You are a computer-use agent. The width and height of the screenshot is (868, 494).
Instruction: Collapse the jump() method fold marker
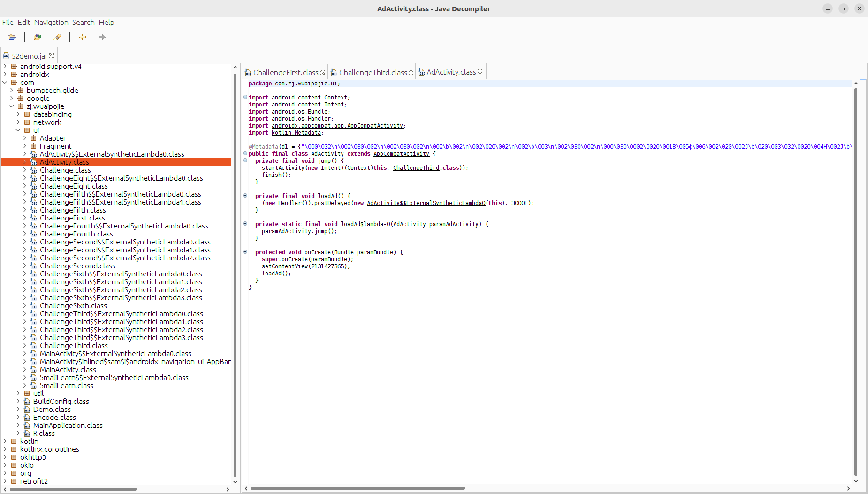point(245,160)
